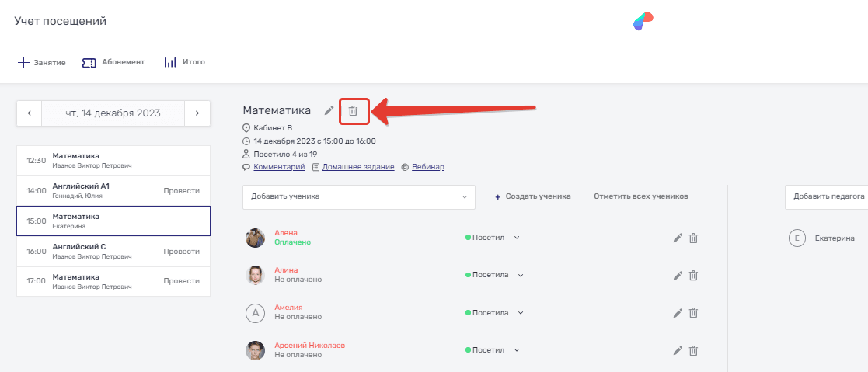
Task: Click the pencil edit icon beside Математика title
Action: click(x=329, y=111)
